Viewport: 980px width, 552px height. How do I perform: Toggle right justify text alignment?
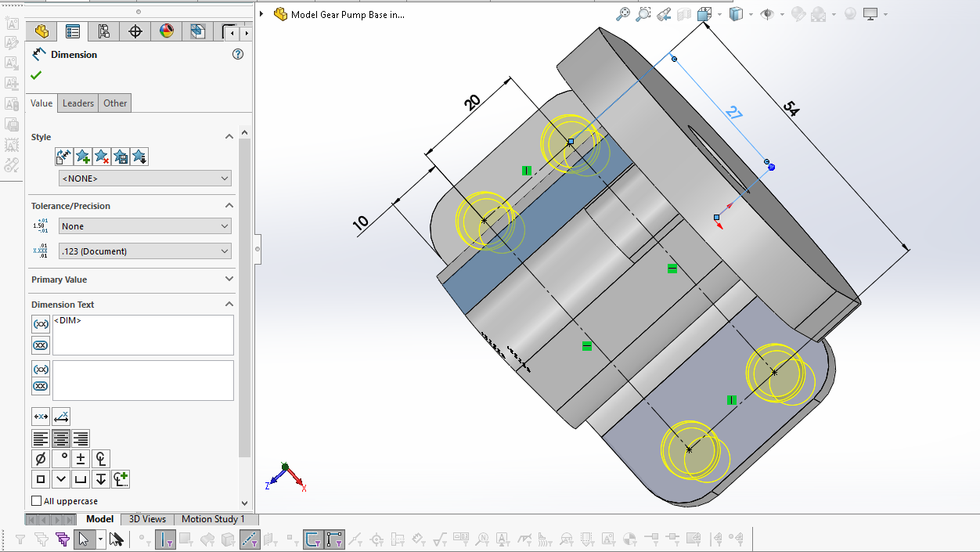pyautogui.click(x=80, y=438)
